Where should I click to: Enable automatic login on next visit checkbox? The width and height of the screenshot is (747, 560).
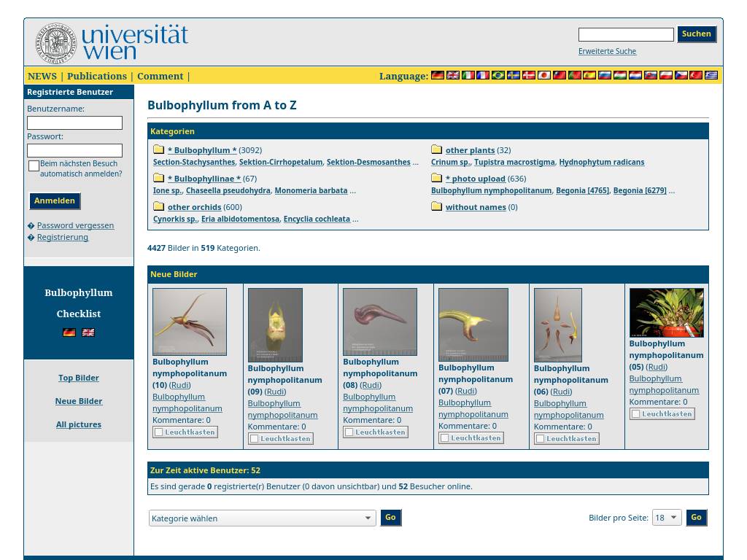pyautogui.click(x=34, y=166)
